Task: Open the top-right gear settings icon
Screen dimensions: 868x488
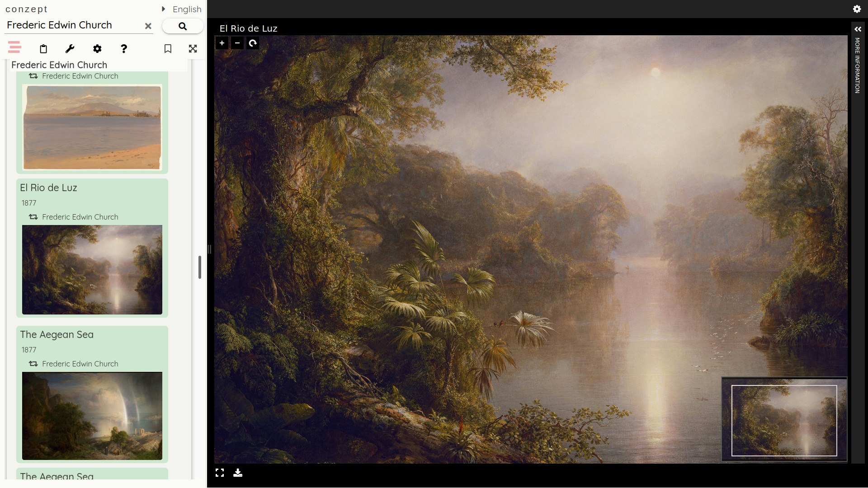Action: tap(857, 9)
